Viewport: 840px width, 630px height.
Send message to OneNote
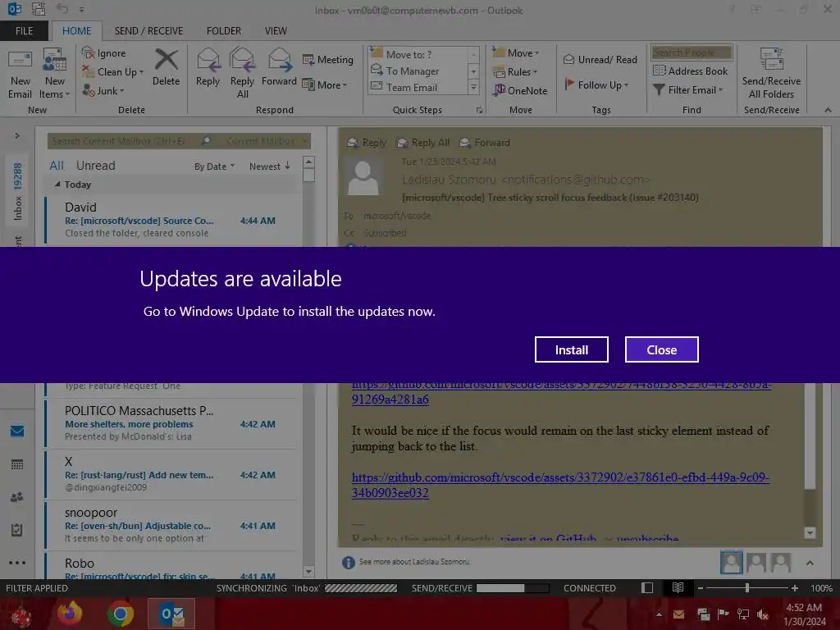[x=521, y=90]
